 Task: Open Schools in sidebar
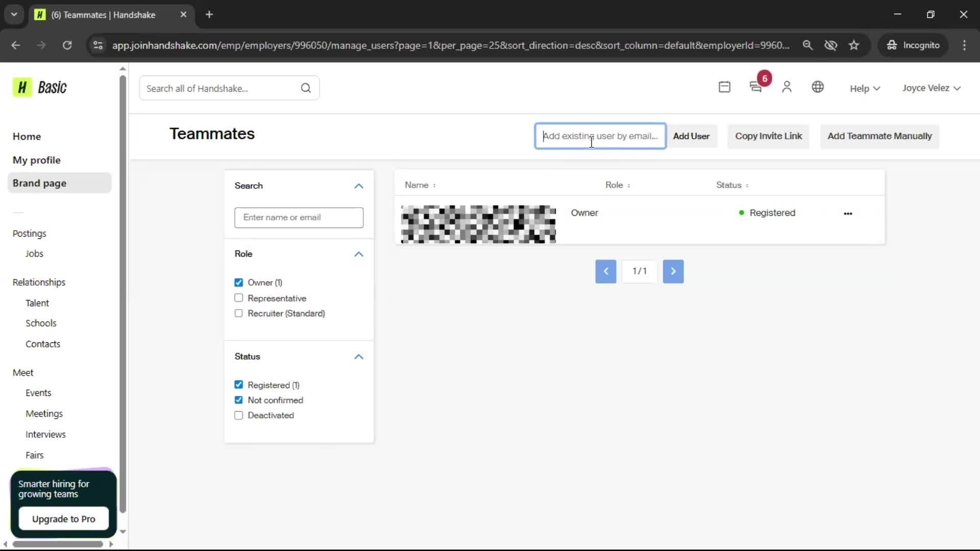pyautogui.click(x=41, y=323)
